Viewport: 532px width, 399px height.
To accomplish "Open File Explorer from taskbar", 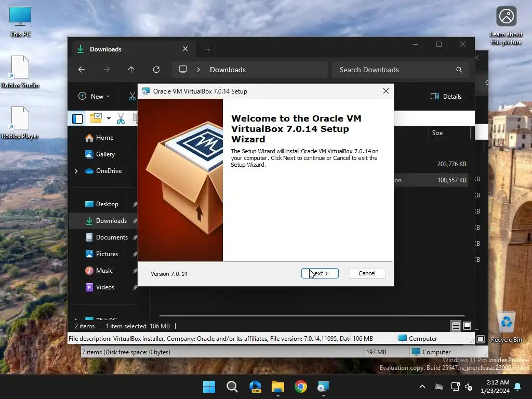I will [278, 387].
